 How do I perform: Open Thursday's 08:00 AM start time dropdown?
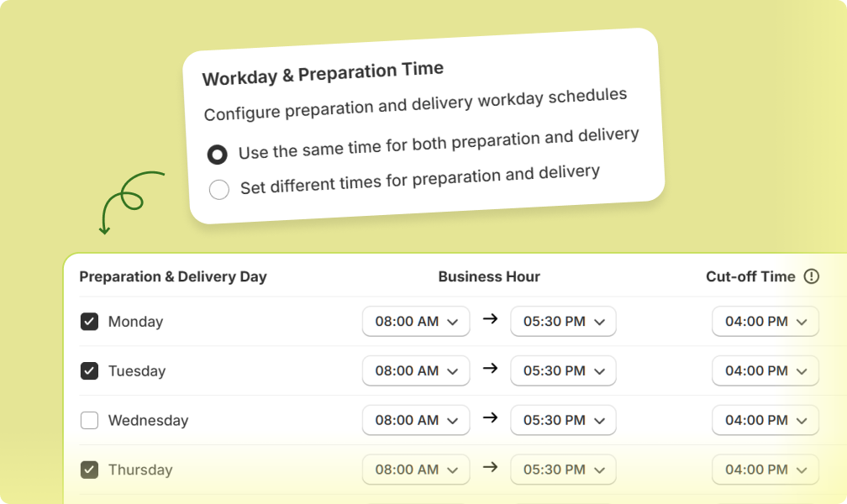(415, 470)
